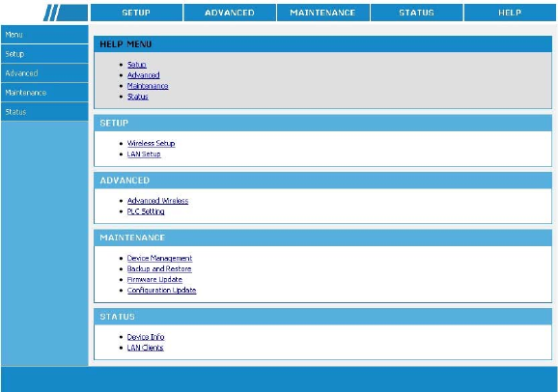Follow the Advanced Wireless link

157,201
